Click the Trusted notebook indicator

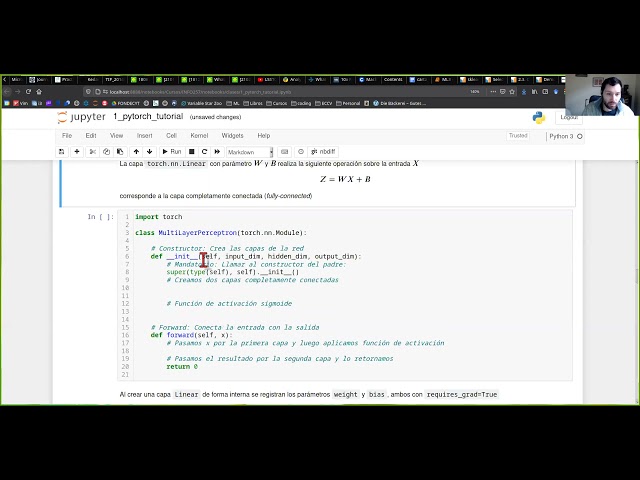[x=518, y=136]
